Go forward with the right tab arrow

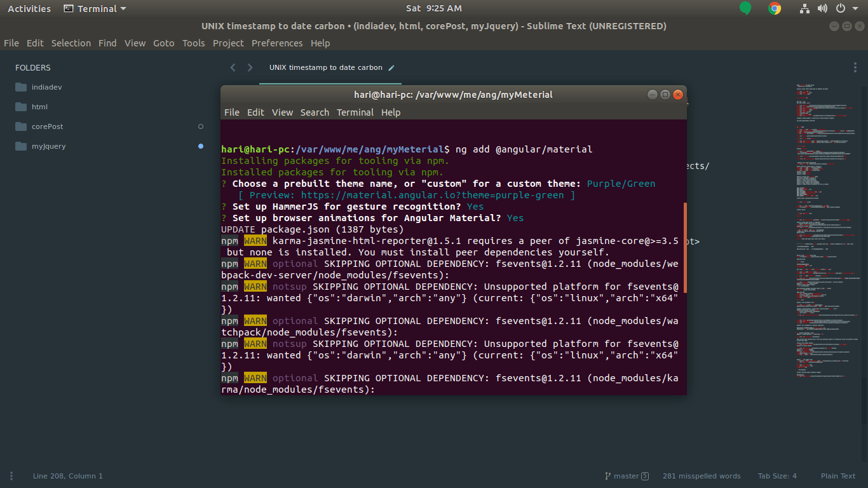(250, 67)
